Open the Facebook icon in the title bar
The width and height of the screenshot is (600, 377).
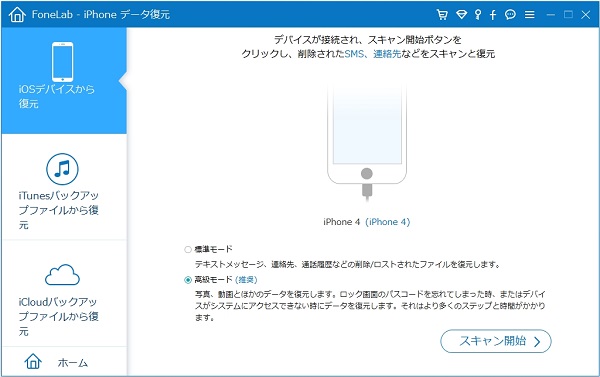(493, 15)
